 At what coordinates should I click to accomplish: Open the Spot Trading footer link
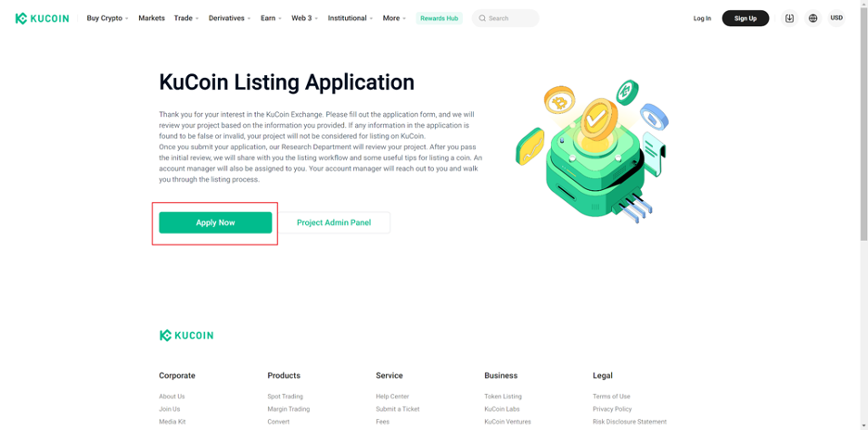coord(285,397)
